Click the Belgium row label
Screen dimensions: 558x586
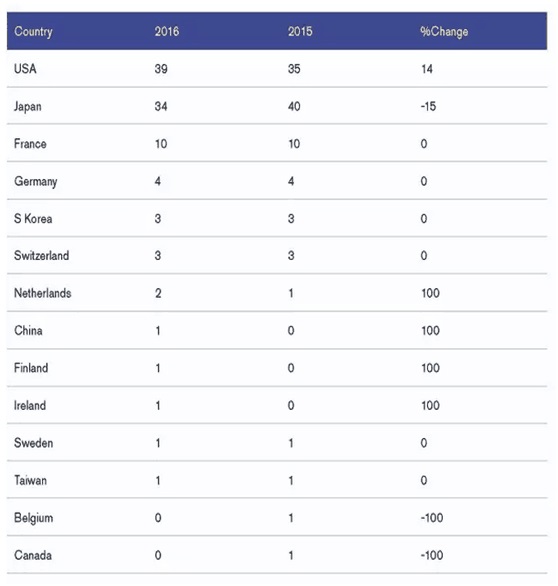[x=33, y=518]
